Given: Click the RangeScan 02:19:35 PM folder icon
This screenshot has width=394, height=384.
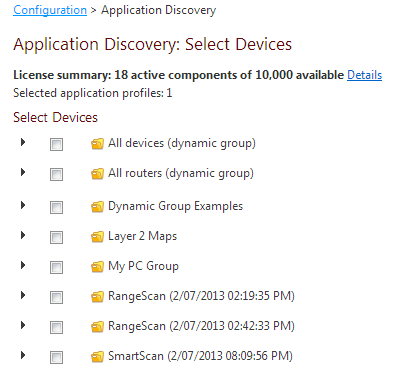Looking at the screenshot, I should click(x=97, y=297).
